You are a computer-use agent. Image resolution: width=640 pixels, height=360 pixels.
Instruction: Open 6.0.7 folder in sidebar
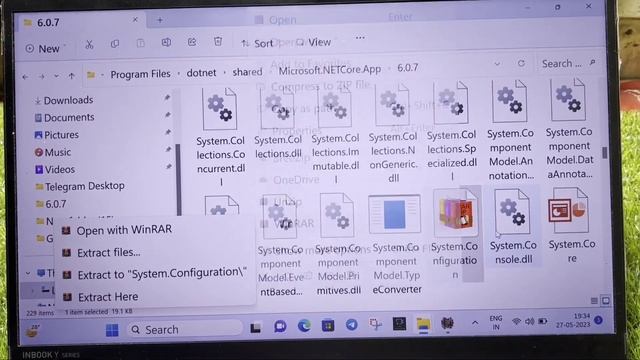coord(51,204)
